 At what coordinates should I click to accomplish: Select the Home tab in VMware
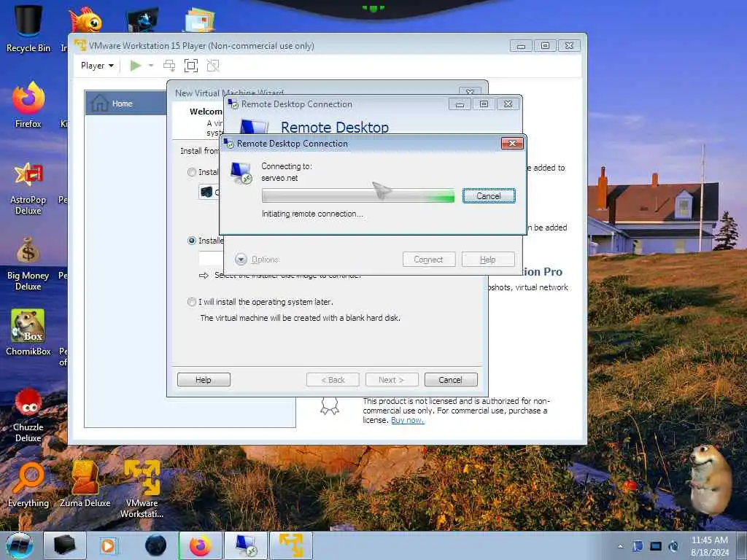click(125, 104)
